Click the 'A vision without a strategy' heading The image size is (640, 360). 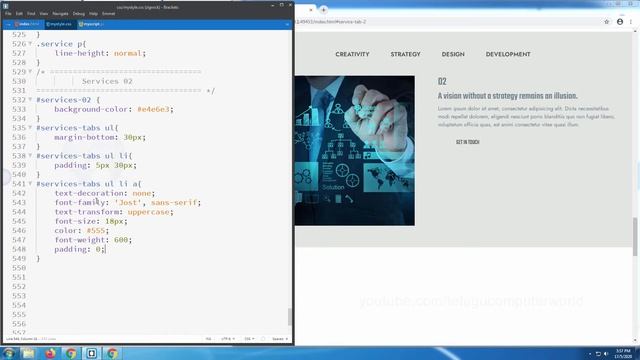coord(507,96)
